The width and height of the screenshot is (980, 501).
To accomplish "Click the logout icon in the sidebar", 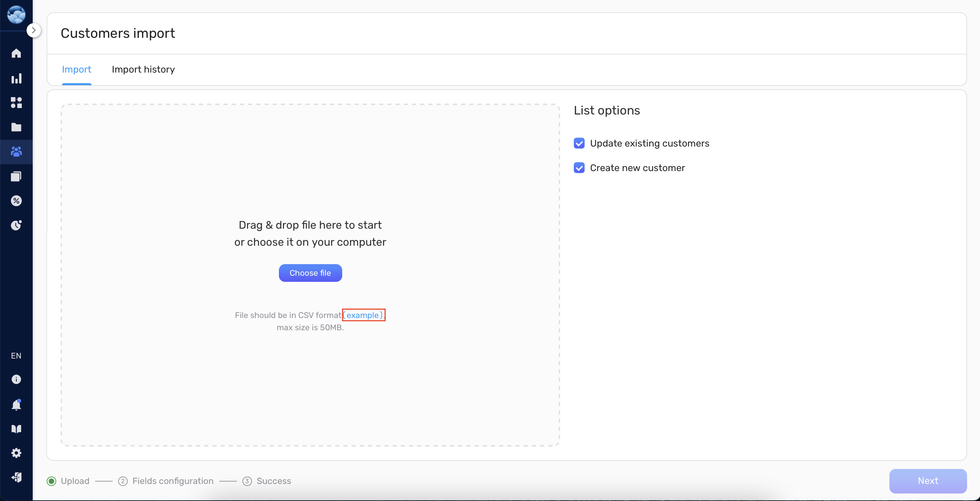I will [16, 477].
